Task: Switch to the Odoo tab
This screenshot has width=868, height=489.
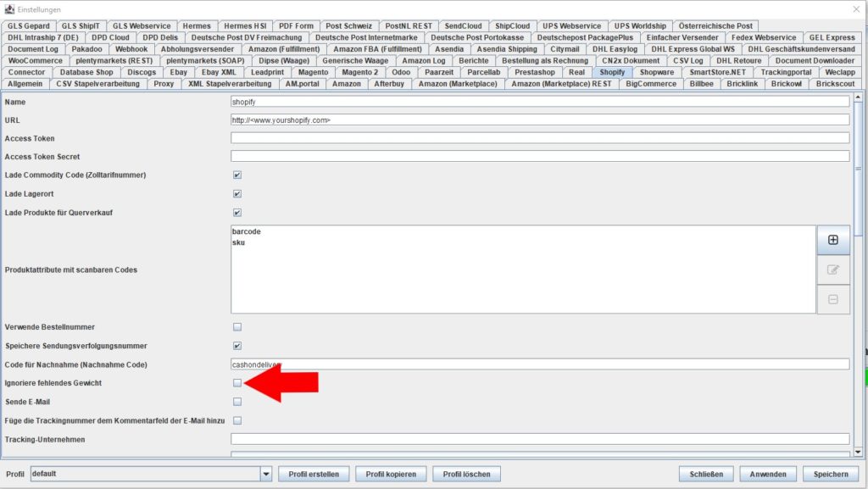Action: [401, 73]
